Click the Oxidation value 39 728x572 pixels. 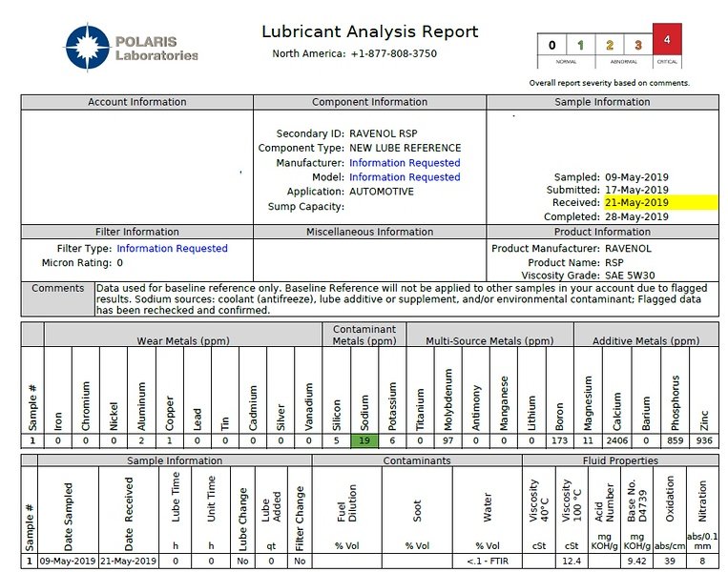[x=670, y=561]
